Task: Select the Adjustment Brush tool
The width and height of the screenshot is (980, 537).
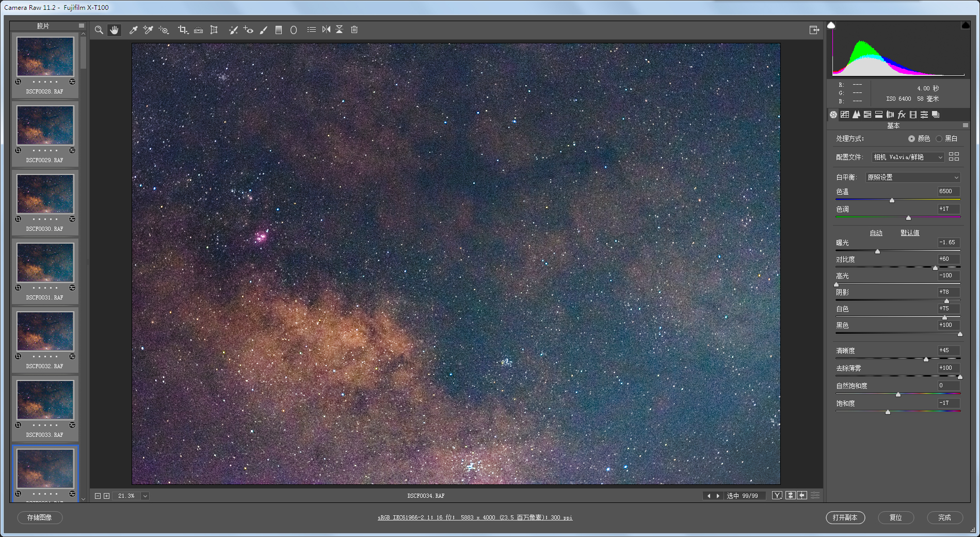Action: (264, 30)
